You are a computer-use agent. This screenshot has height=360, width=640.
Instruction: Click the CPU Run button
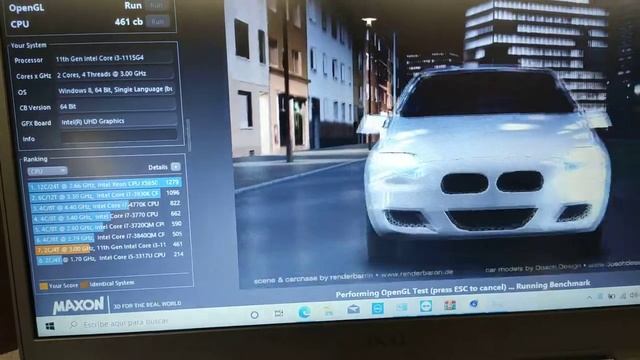coord(158,21)
